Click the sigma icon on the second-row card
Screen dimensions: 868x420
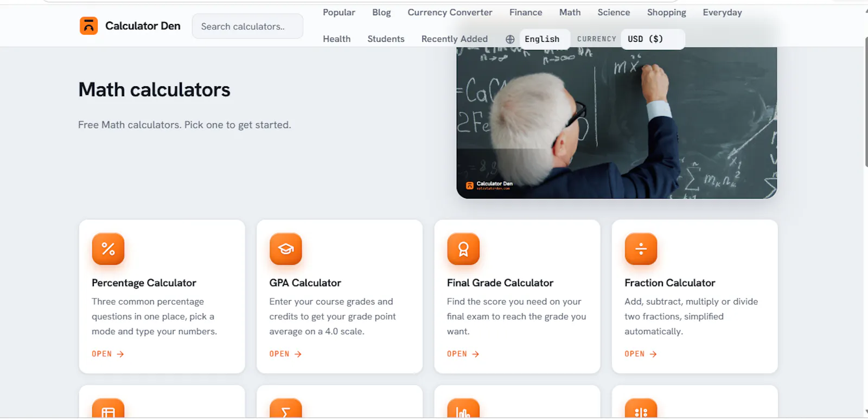(286, 409)
